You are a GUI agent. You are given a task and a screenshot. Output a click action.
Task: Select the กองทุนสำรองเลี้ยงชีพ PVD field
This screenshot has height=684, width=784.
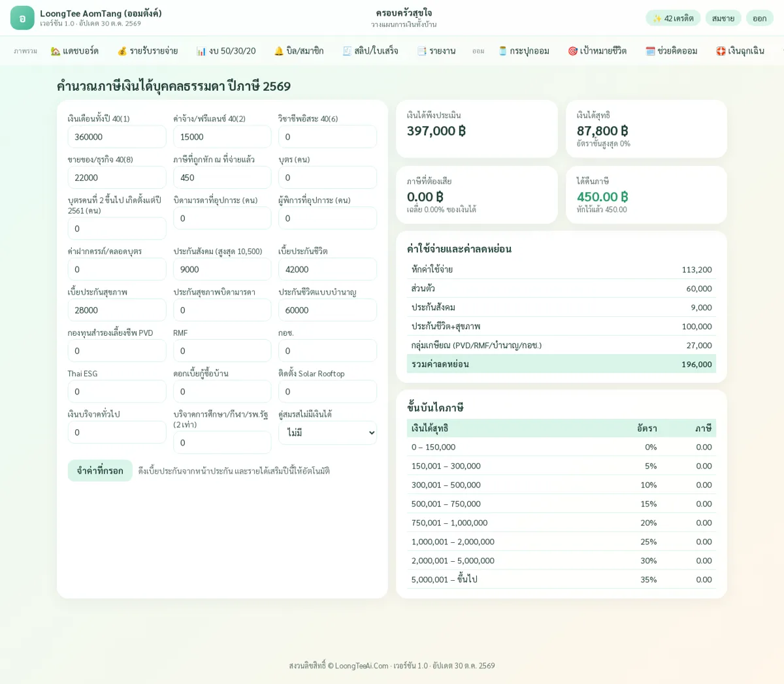(x=117, y=351)
